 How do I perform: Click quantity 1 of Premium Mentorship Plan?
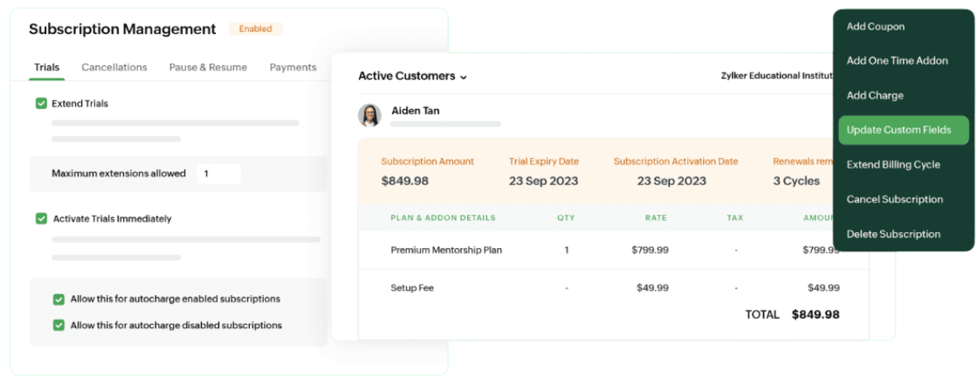[566, 250]
